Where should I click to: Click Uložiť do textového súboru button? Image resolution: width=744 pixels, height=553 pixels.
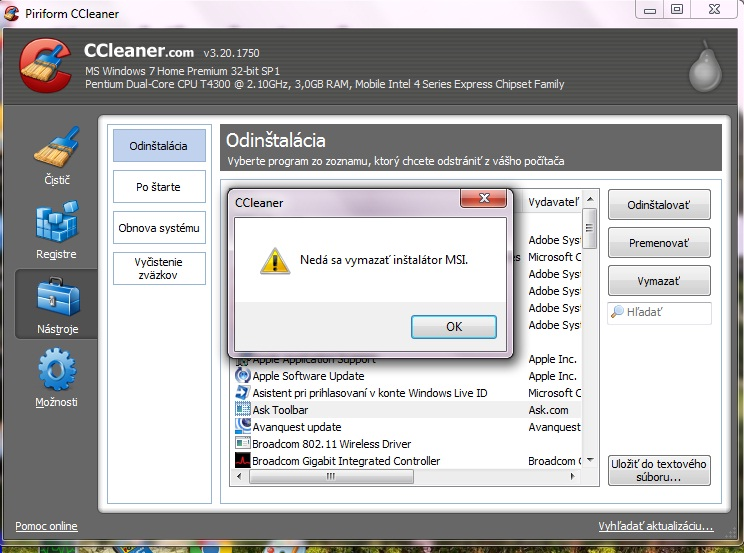tap(659, 470)
